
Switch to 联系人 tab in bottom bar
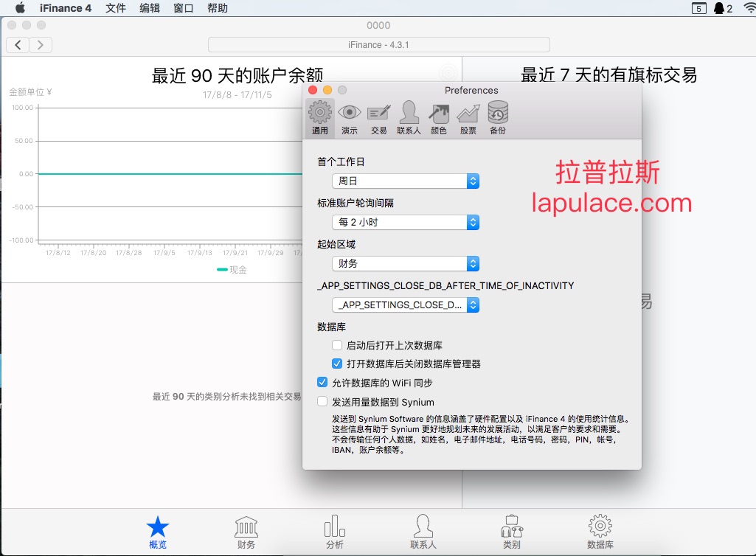pyautogui.click(x=423, y=532)
